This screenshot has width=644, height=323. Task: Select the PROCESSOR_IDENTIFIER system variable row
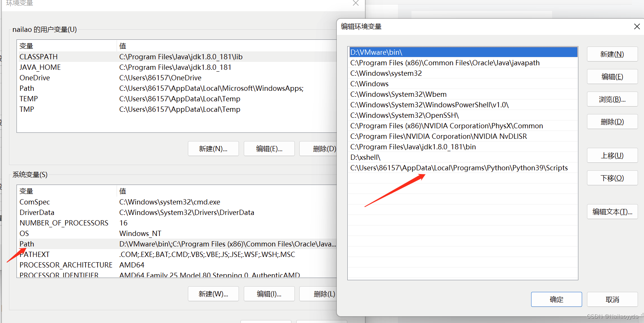click(x=177, y=274)
